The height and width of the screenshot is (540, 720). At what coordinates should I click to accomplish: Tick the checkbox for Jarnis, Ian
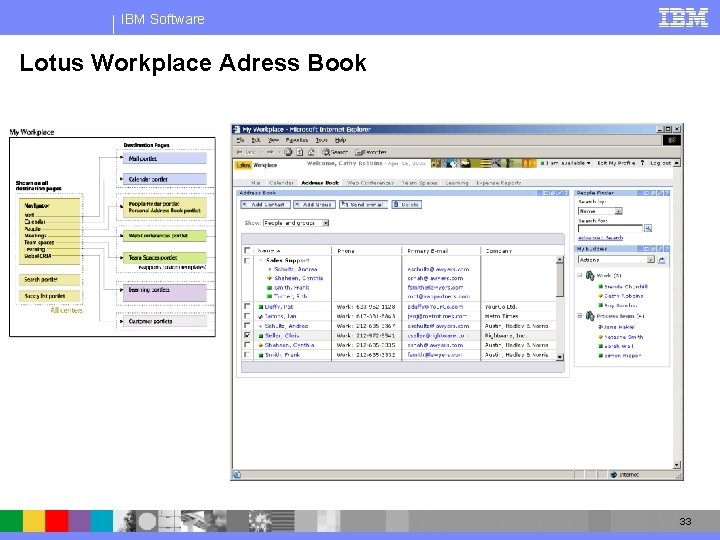pyautogui.click(x=247, y=316)
